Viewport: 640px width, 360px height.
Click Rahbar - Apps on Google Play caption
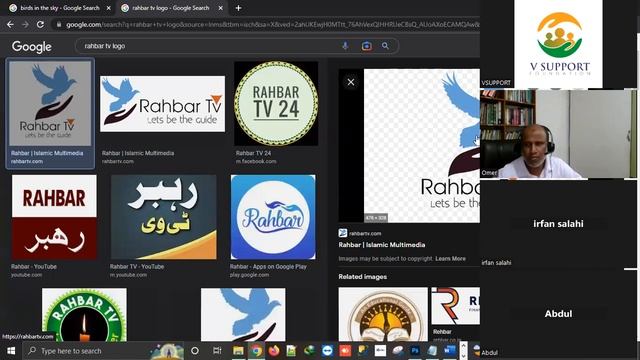268,267
